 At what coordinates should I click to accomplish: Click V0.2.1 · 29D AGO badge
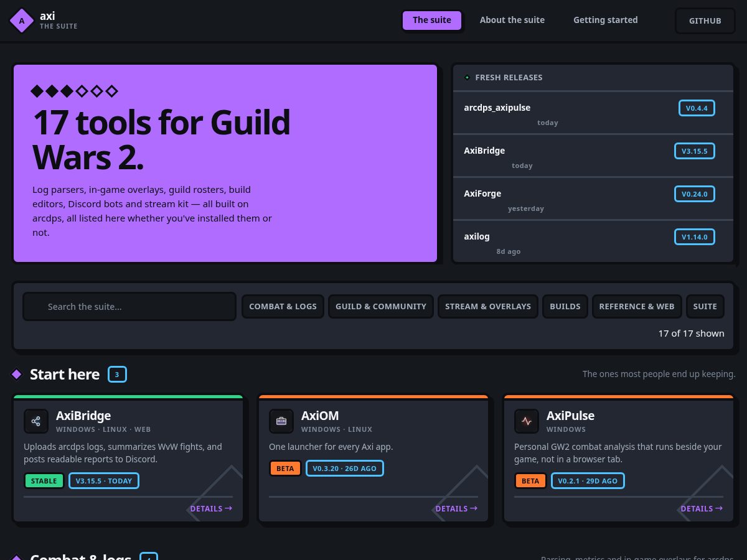click(588, 481)
